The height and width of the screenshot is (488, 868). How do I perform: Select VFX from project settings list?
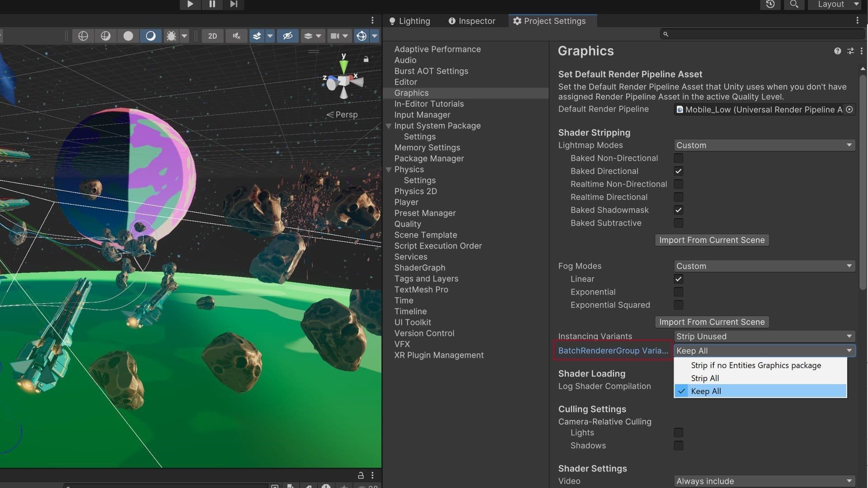pyautogui.click(x=402, y=344)
